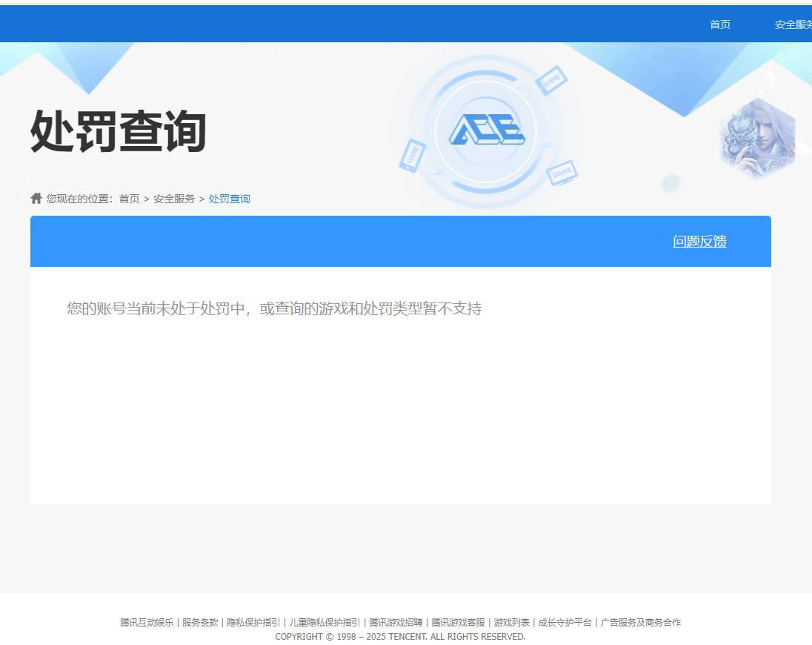Screen dimensions: 812x645
Task: Click the GAME tag icon beside the ACE logo
Action: pos(551,82)
